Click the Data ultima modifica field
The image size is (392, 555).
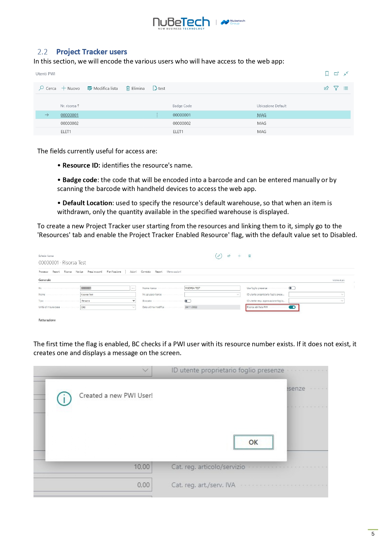(212, 307)
